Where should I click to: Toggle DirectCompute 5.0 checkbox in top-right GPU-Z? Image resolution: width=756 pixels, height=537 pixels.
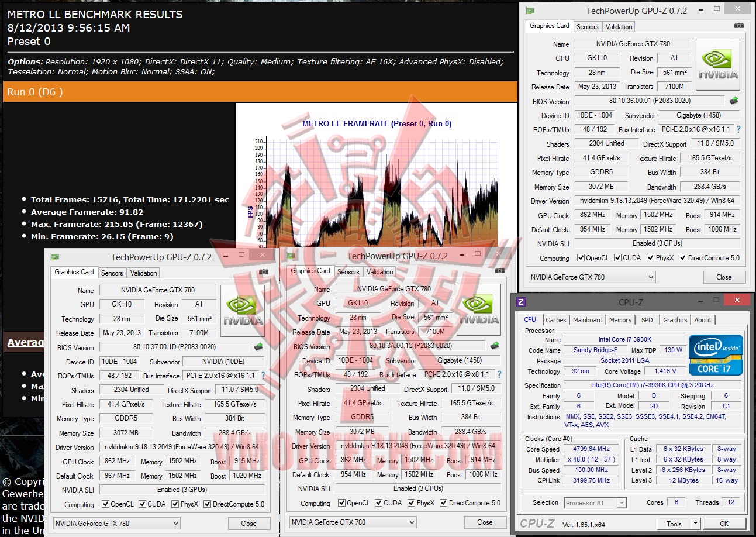[683, 258]
